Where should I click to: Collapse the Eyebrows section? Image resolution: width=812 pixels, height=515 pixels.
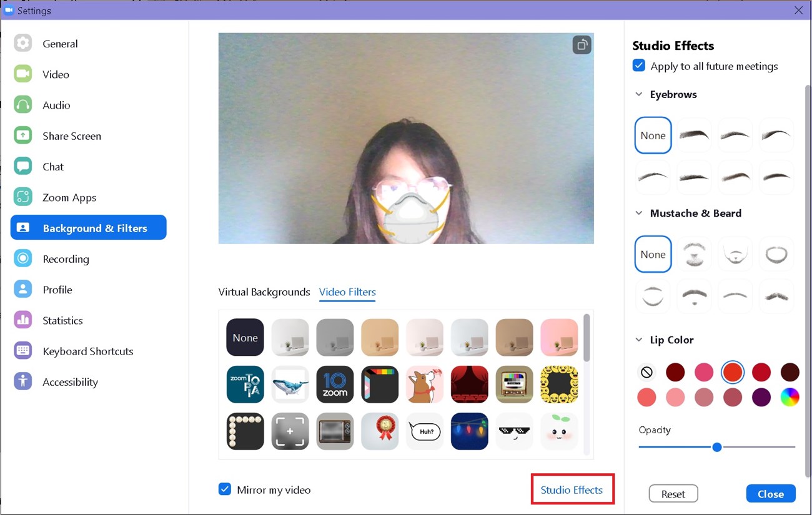click(638, 94)
